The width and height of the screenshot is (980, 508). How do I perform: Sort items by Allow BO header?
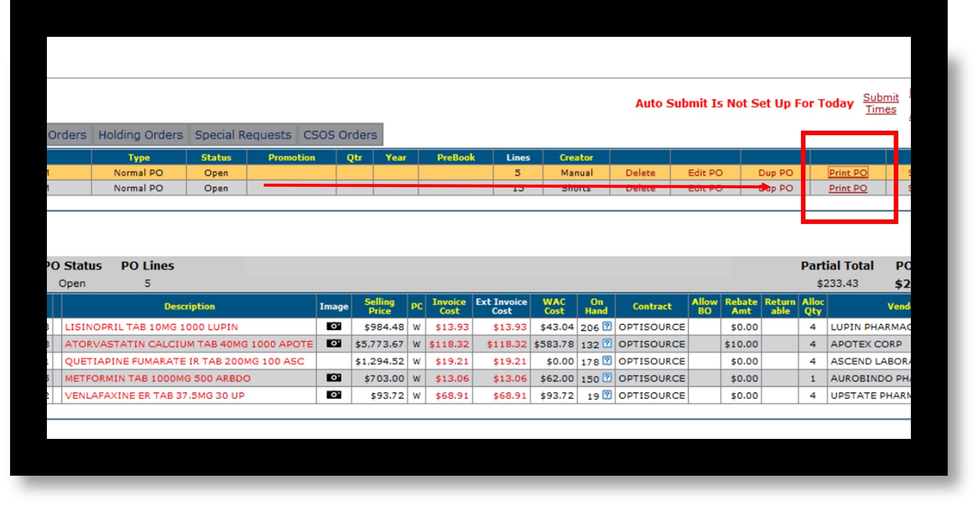(x=705, y=306)
